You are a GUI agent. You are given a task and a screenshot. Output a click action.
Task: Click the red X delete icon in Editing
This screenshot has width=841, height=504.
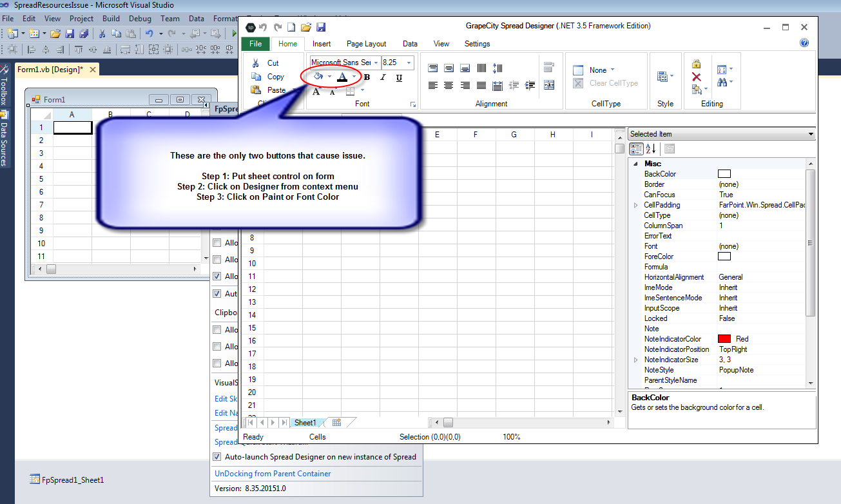[696, 77]
